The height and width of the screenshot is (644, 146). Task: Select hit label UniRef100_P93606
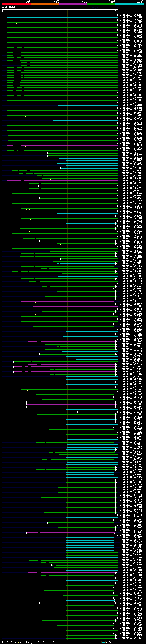coord(131,98)
